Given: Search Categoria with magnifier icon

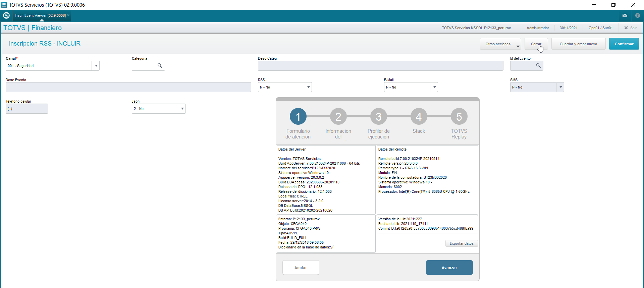Looking at the screenshot, I should tap(160, 66).
